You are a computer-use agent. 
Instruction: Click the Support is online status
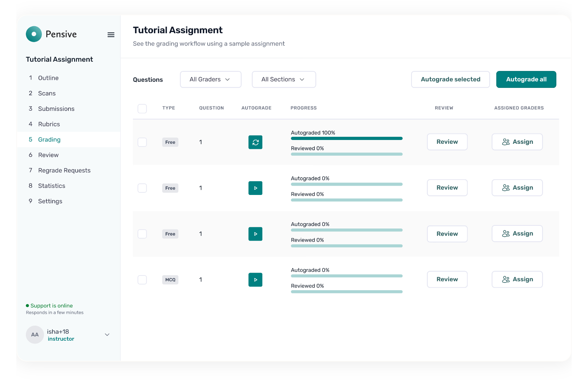[51, 306]
